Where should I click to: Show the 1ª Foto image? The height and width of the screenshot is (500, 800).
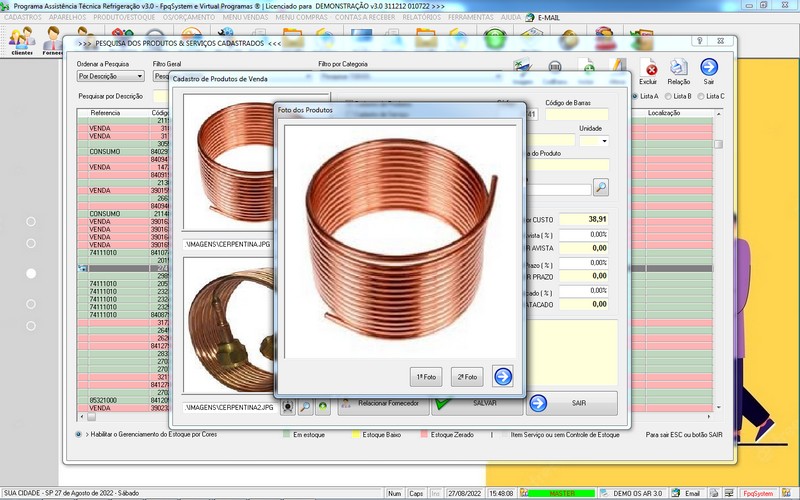(x=426, y=377)
